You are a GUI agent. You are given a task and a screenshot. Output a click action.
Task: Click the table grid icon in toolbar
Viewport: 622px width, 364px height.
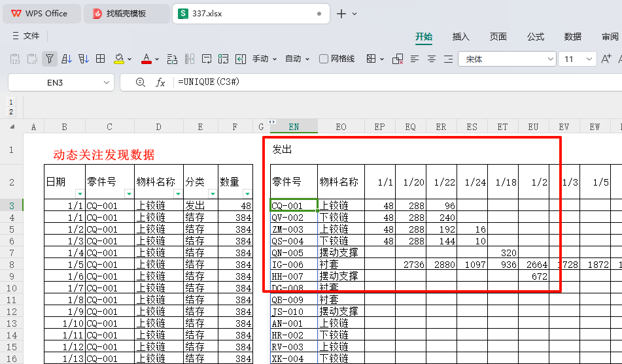click(x=101, y=59)
